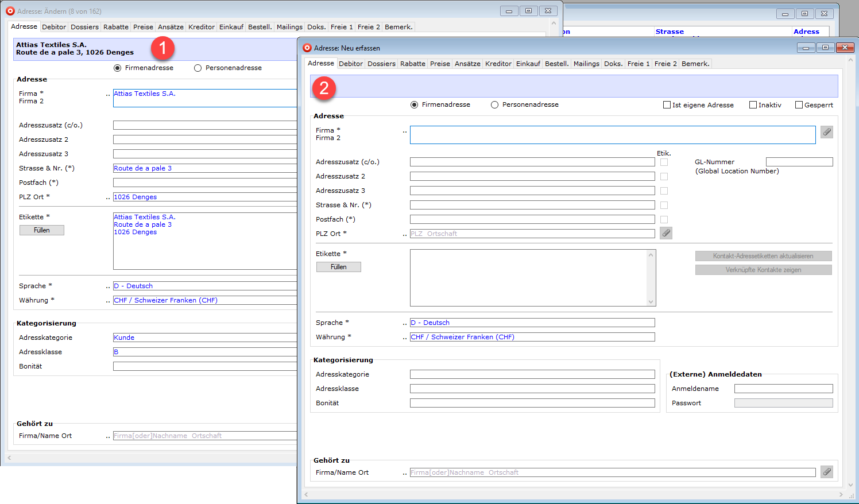
Task: Enable the 'Ist eigene Adresse' checkbox
Action: tap(667, 105)
